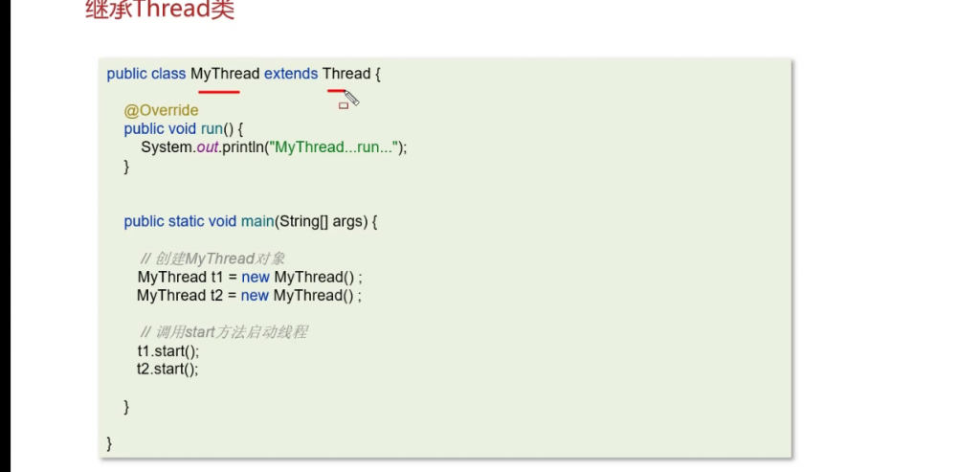This screenshot has height=472, width=980.
Task: Click the extends keyword
Action: click(291, 74)
